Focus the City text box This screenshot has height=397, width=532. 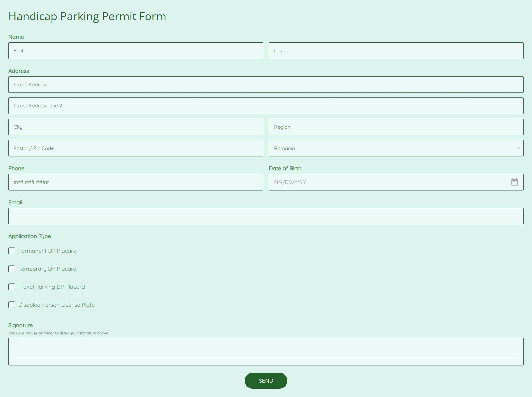point(135,127)
